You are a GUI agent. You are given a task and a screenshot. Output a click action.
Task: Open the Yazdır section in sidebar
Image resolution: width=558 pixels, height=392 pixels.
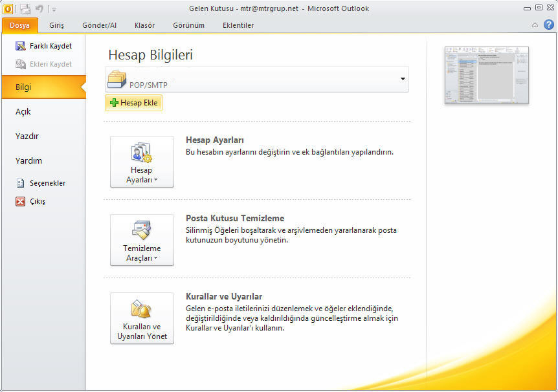coord(27,136)
